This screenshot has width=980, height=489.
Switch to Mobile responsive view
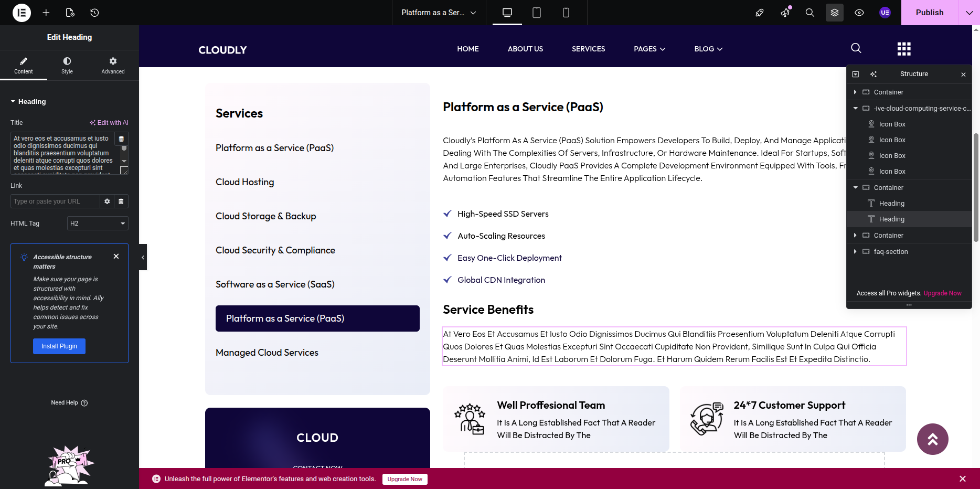pyautogui.click(x=566, y=13)
